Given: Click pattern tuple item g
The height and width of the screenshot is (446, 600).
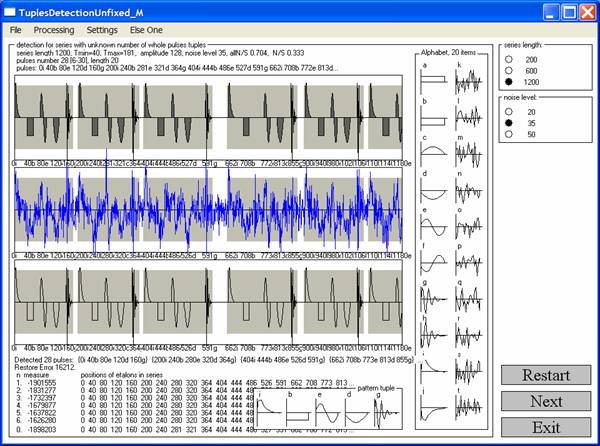Looking at the screenshot, I should point(386,412).
